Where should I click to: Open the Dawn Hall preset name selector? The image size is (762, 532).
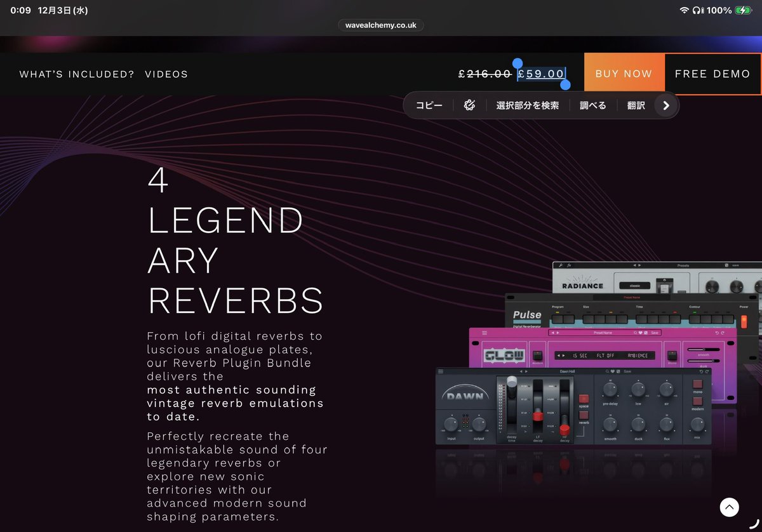568,371
